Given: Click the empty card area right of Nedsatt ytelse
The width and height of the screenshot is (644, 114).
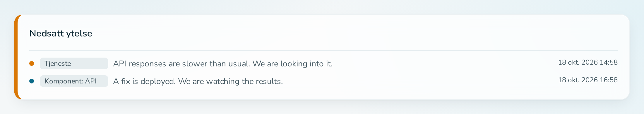Looking at the screenshot, I should coord(351,33).
